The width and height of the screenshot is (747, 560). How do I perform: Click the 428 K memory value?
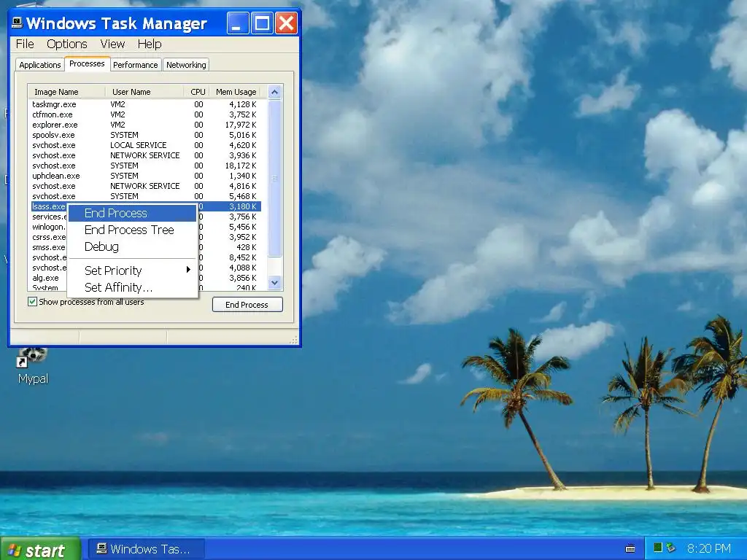(x=247, y=247)
